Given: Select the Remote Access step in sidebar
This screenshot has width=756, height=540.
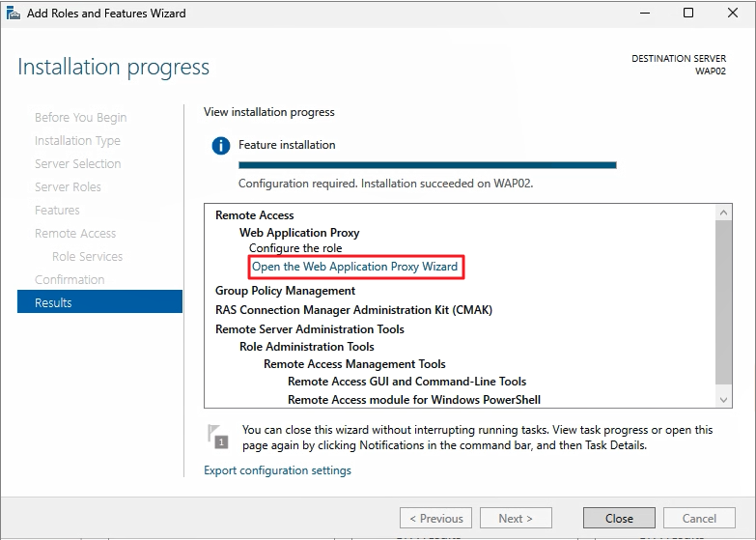Looking at the screenshot, I should pyautogui.click(x=75, y=233).
